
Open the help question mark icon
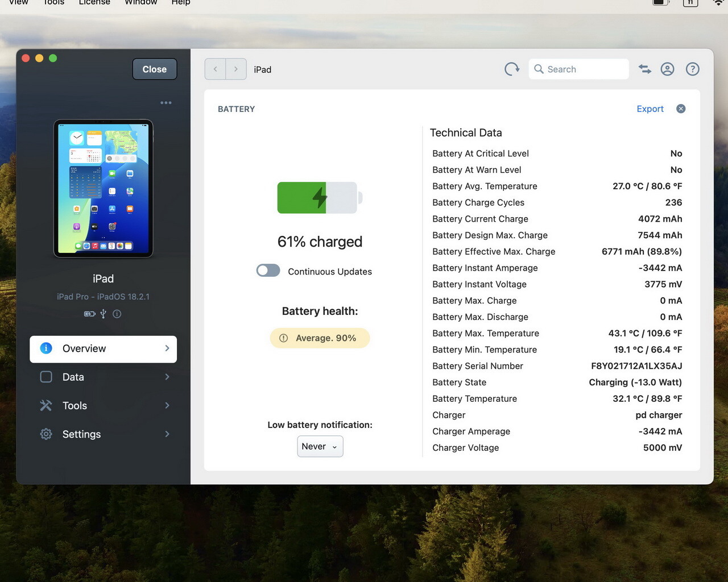693,69
